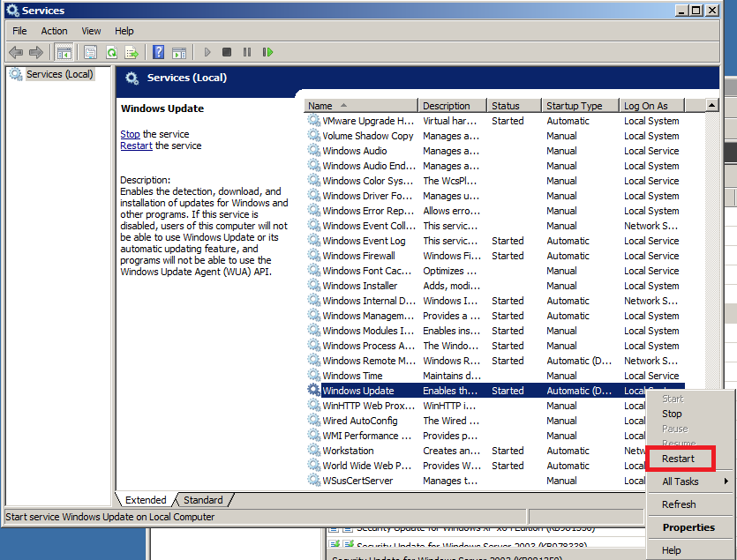Click gear icon of Windows Update row
This screenshot has width=737, height=560.
313,390
